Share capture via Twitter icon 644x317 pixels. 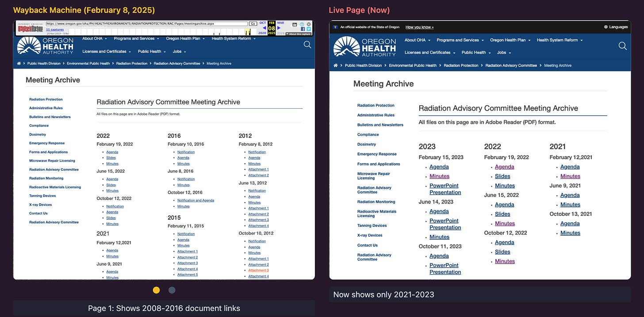point(309,29)
